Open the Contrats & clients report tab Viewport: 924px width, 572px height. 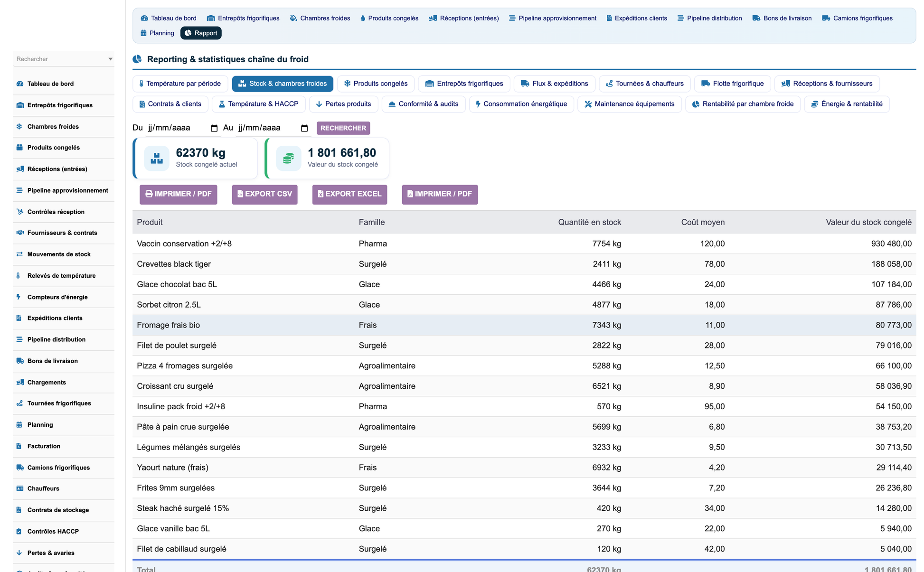pos(170,104)
